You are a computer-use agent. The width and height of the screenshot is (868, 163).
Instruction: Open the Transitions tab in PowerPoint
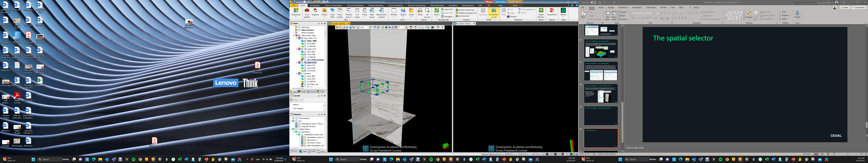pos(623,7)
